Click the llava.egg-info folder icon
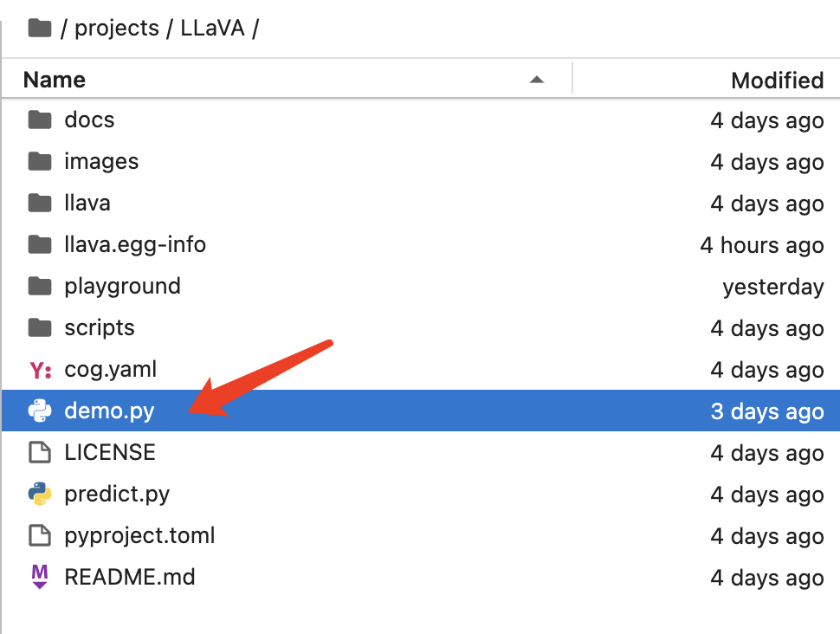840x634 pixels. coord(40,244)
